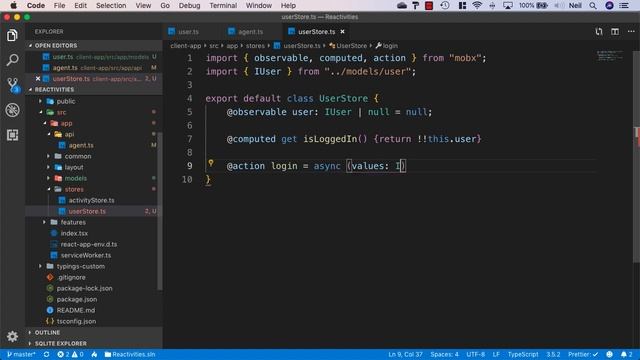This screenshot has width=640, height=360.
Task: Close the userStore.ts editor tab
Action: pyautogui.click(x=342, y=31)
